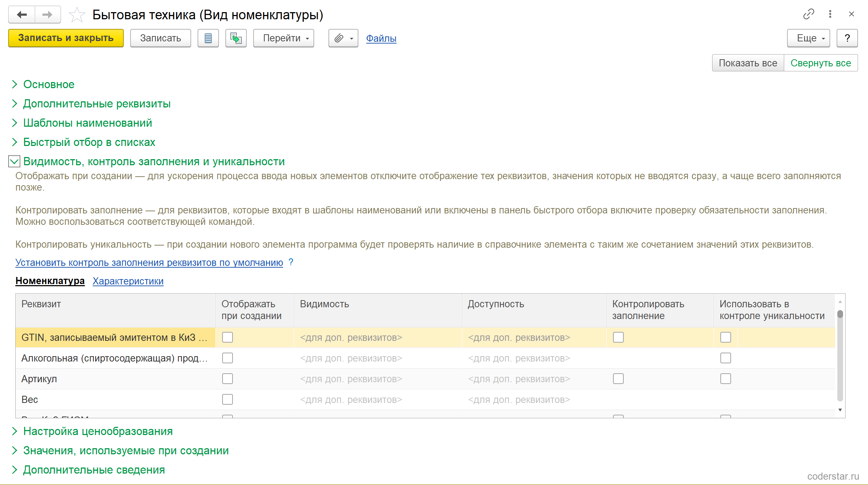Toggle Отображать при создании for Артикул row
The height and width of the screenshot is (485, 868).
(x=228, y=379)
